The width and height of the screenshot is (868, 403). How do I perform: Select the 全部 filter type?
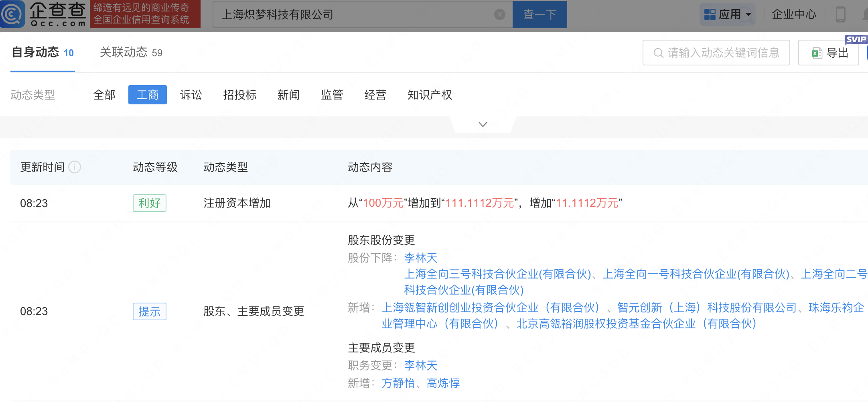104,95
